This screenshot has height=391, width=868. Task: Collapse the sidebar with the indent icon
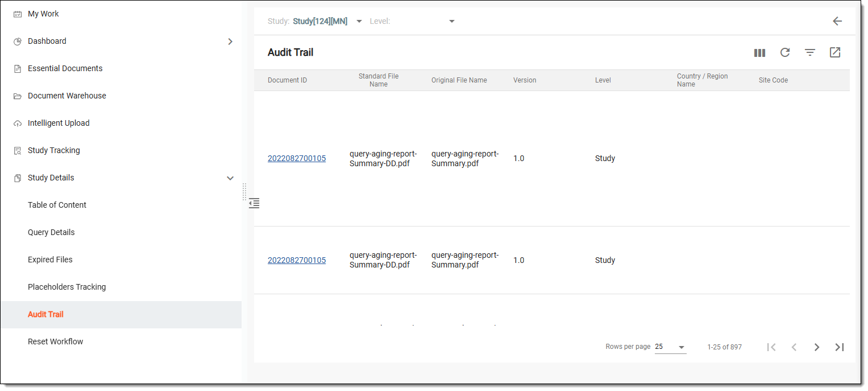254,203
